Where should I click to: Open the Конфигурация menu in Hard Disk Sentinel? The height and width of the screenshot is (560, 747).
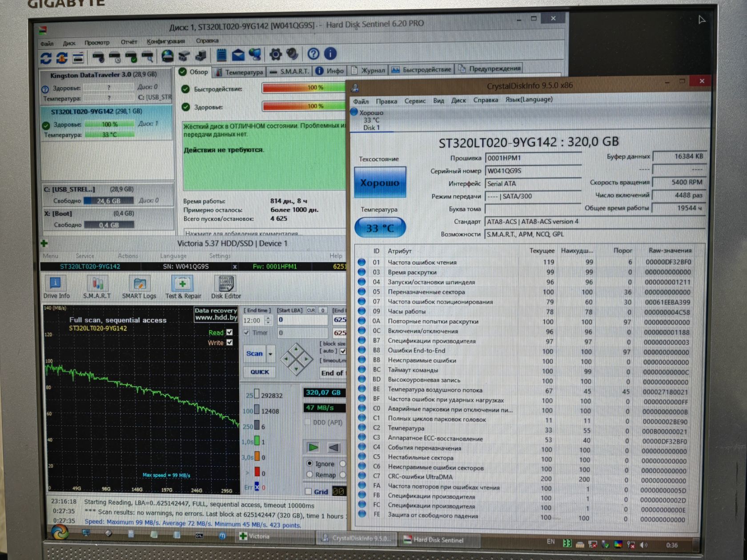(x=166, y=41)
